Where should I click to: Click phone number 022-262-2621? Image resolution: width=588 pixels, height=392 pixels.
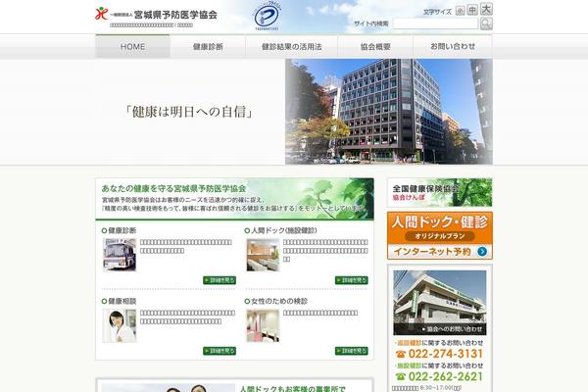tap(446, 376)
